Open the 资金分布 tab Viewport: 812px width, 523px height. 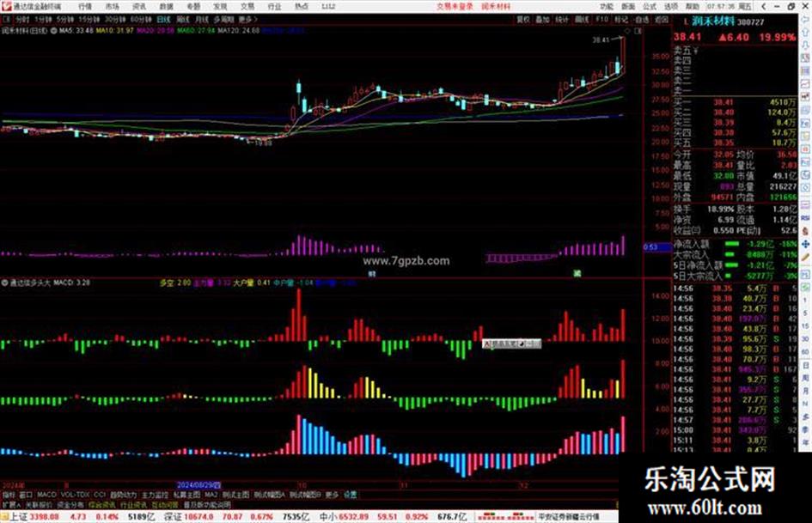pos(70,504)
